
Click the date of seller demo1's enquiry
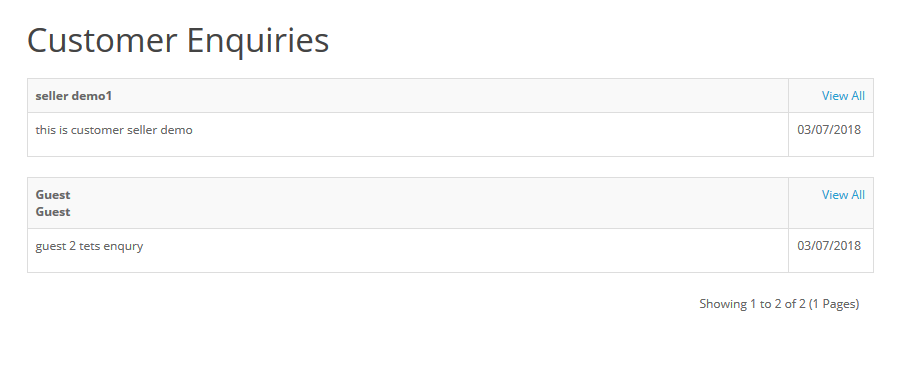[829, 130]
